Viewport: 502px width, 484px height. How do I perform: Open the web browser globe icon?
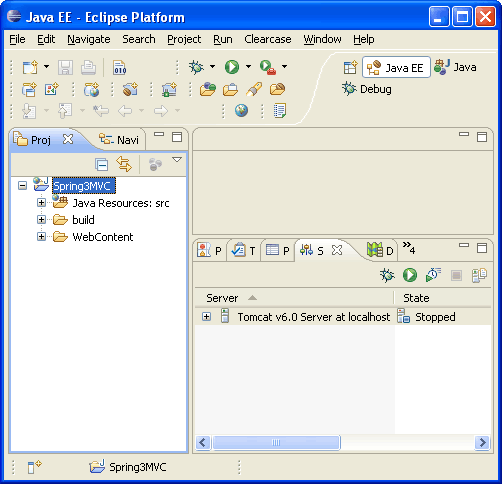click(241, 110)
